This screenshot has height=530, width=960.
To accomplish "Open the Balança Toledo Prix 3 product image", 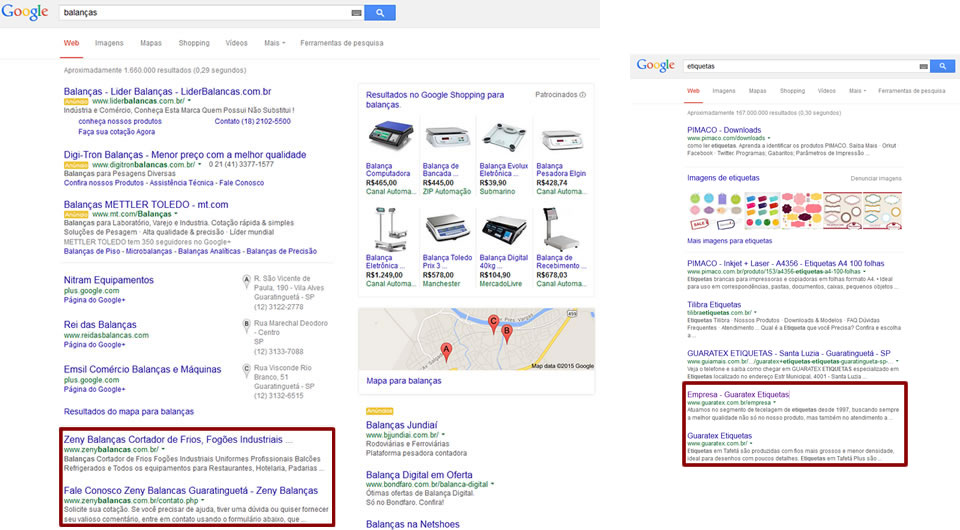I will point(446,228).
